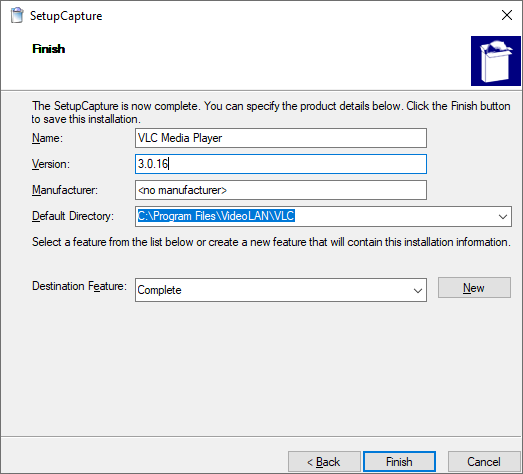Click the Manufacturer: label
Image resolution: width=523 pixels, height=474 pixels.
[65, 190]
